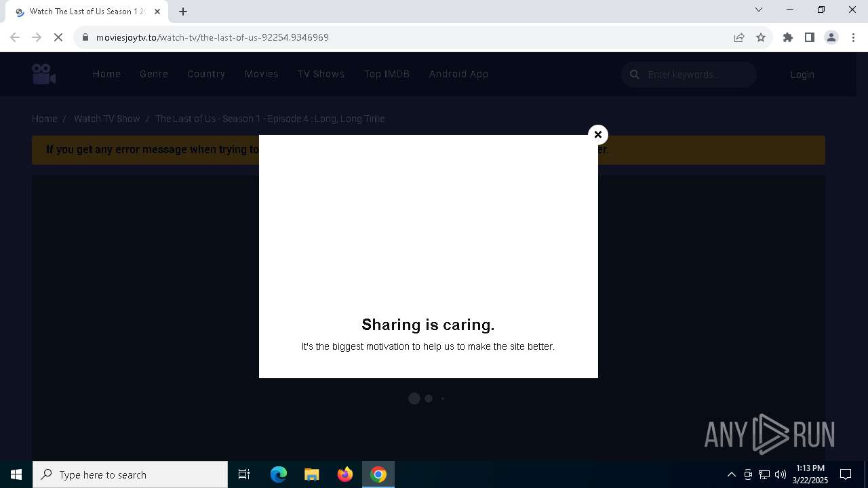Stop loading the page
Viewport: 868px width, 488px height.
coord(58,37)
